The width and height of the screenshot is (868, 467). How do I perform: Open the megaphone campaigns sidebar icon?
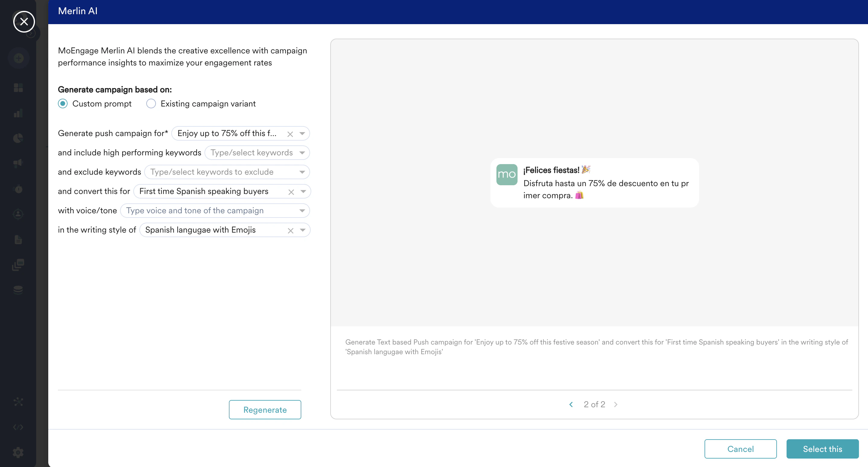18,164
